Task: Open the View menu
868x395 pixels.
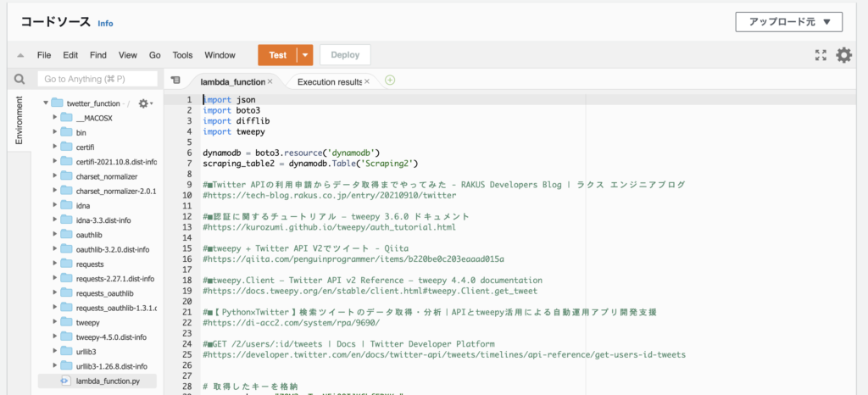Action: (x=128, y=55)
